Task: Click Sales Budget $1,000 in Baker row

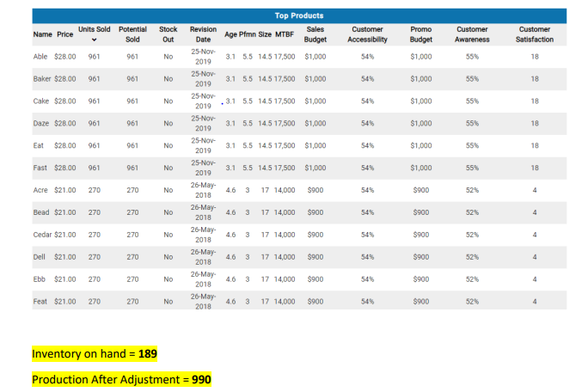Action: pyautogui.click(x=316, y=79)
